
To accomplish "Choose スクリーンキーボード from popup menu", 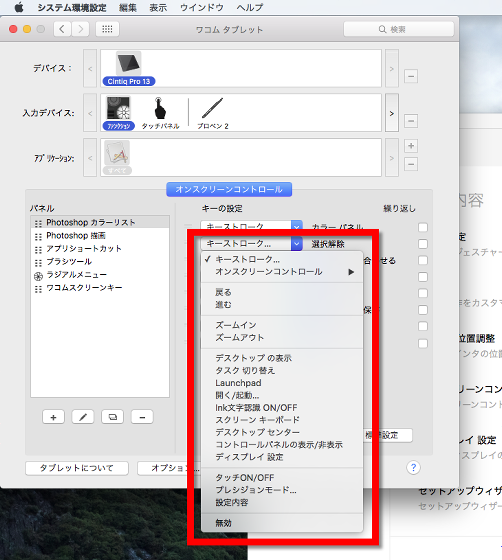I will [282, 420].
